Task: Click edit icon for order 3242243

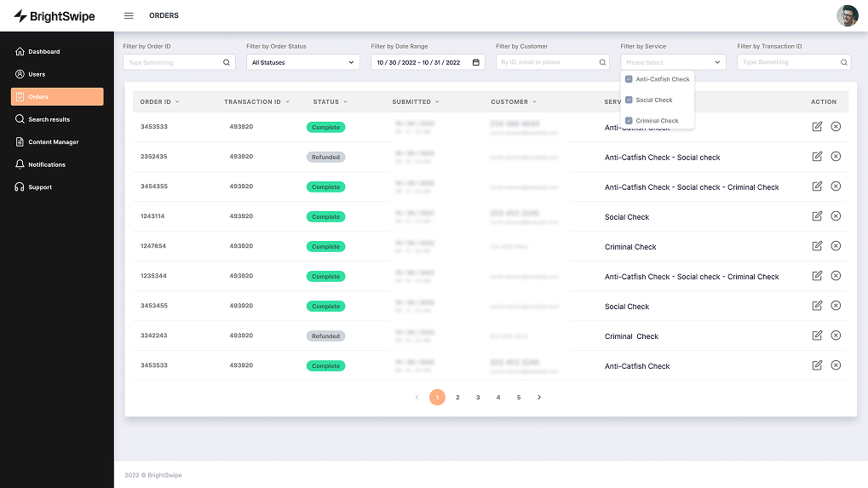Action: click(x=817, y=336)
